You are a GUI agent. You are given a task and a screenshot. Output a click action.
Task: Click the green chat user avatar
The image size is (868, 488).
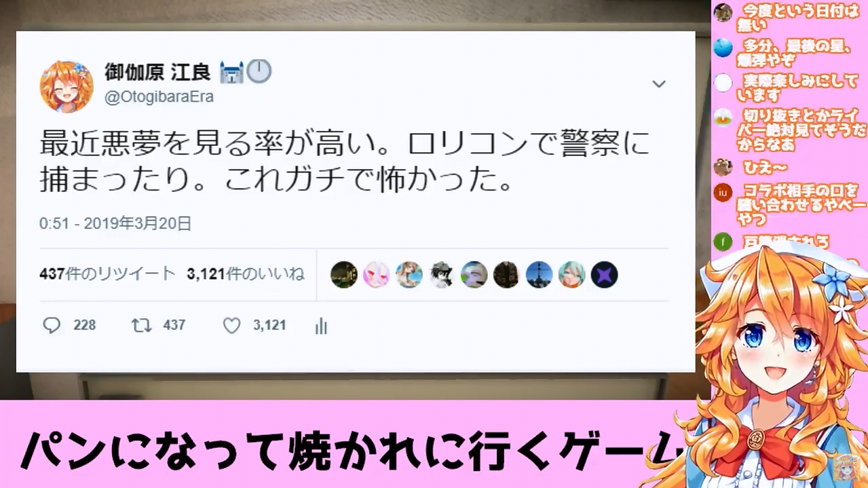click(x=723, y=241)
